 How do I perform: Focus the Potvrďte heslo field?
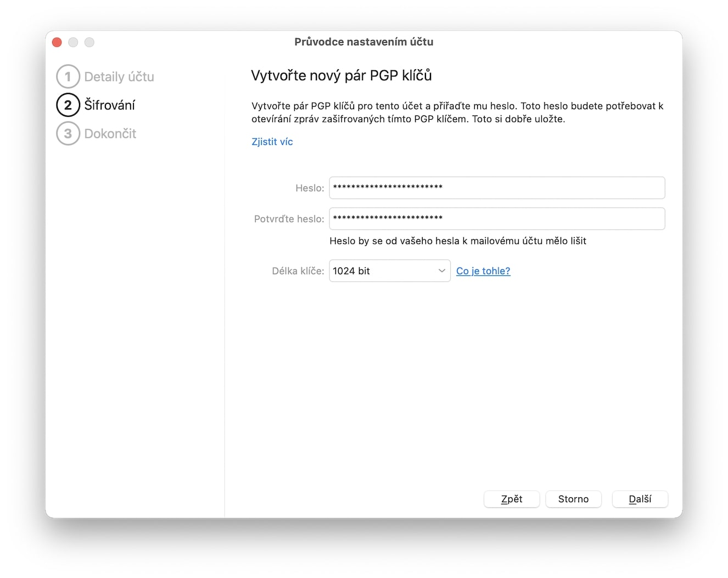point(497,219)
